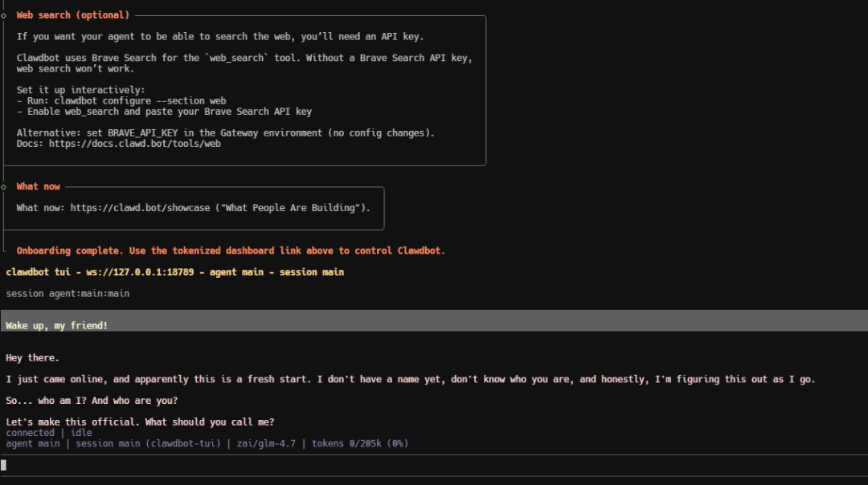The width and height of the screenshot is (868, 485).
Task: Click the 'Enable web_search and paste' instruction line
Action: tap(165, 112)
